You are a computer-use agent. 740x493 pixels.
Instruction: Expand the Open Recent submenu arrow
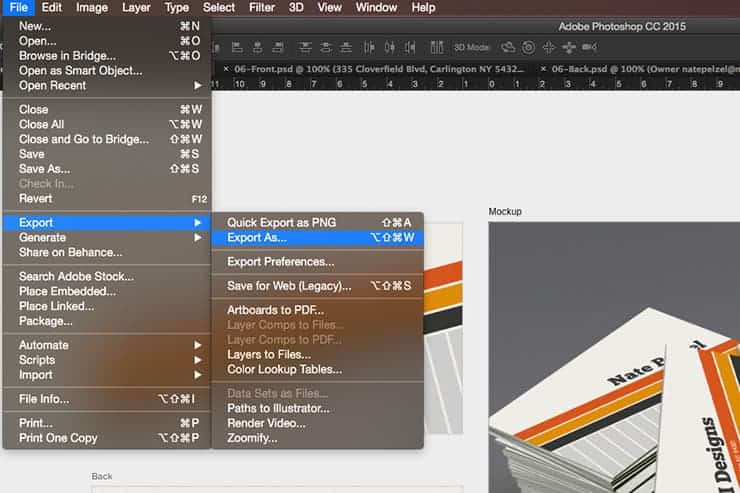point(198,85)
